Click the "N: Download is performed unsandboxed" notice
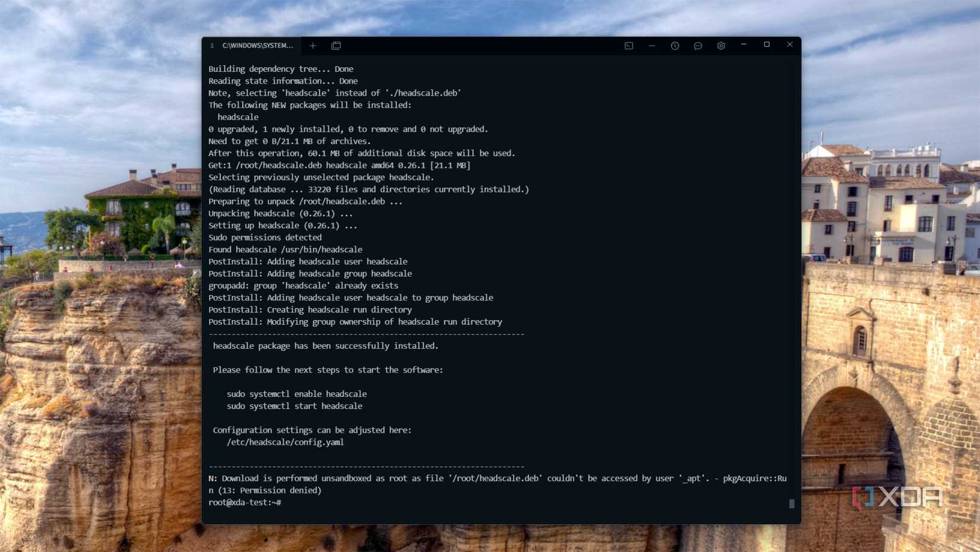This screenshot has height=552, width=980. pyautogui.click(x=497, y=484)
